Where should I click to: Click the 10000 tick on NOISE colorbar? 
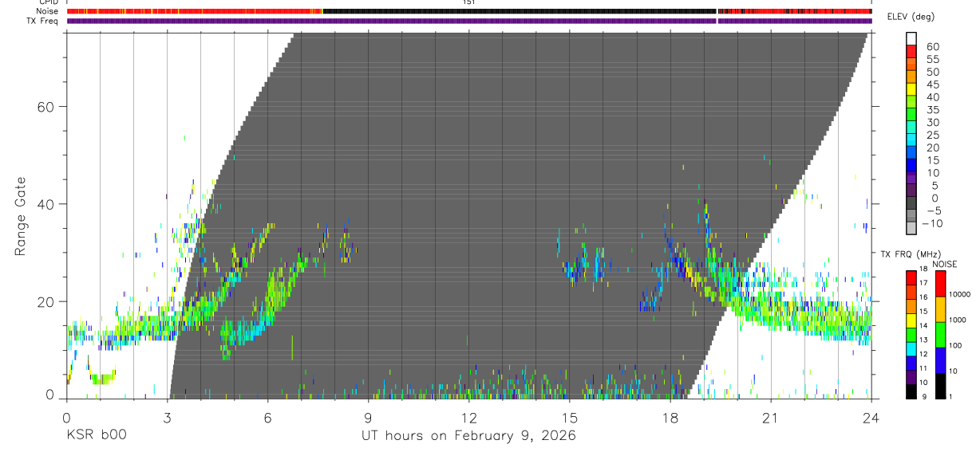960,295
